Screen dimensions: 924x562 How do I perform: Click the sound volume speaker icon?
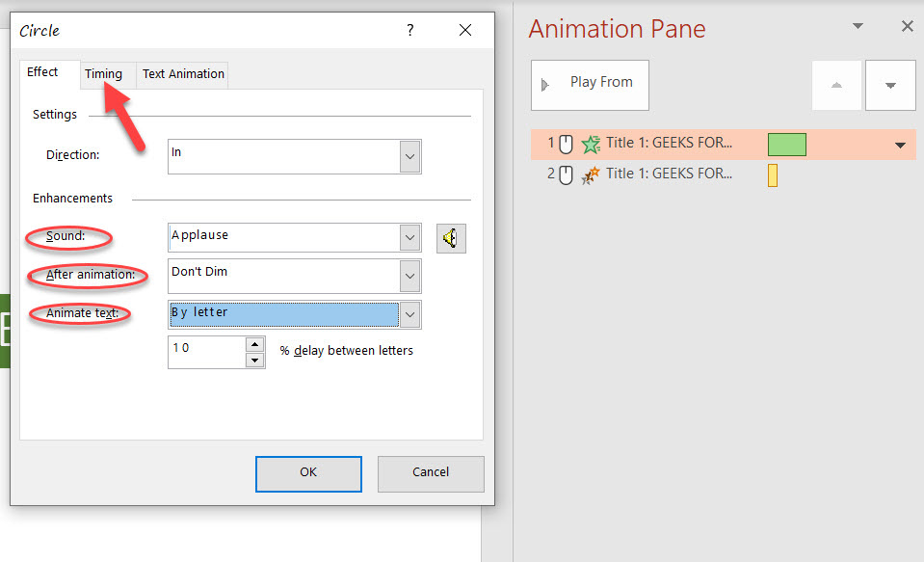[x=451, y=238]
